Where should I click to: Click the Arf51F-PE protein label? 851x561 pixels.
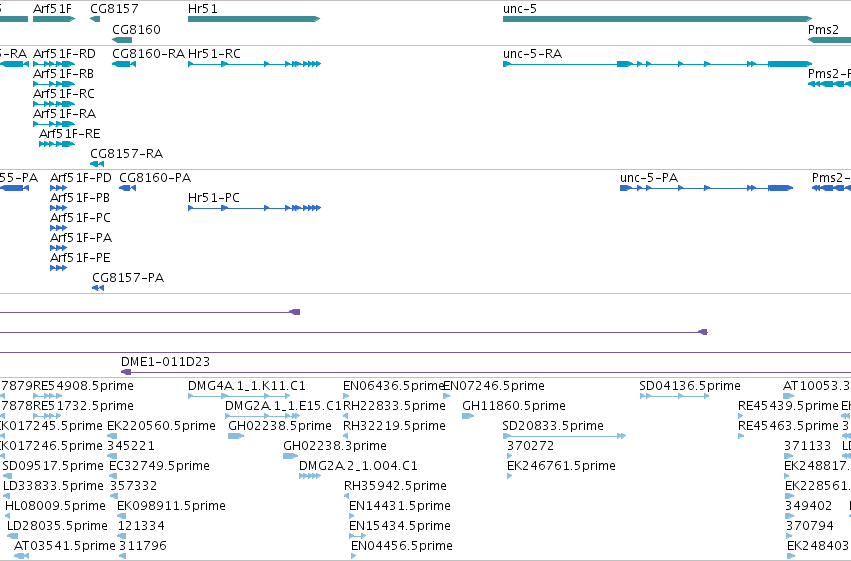(80, 258)
